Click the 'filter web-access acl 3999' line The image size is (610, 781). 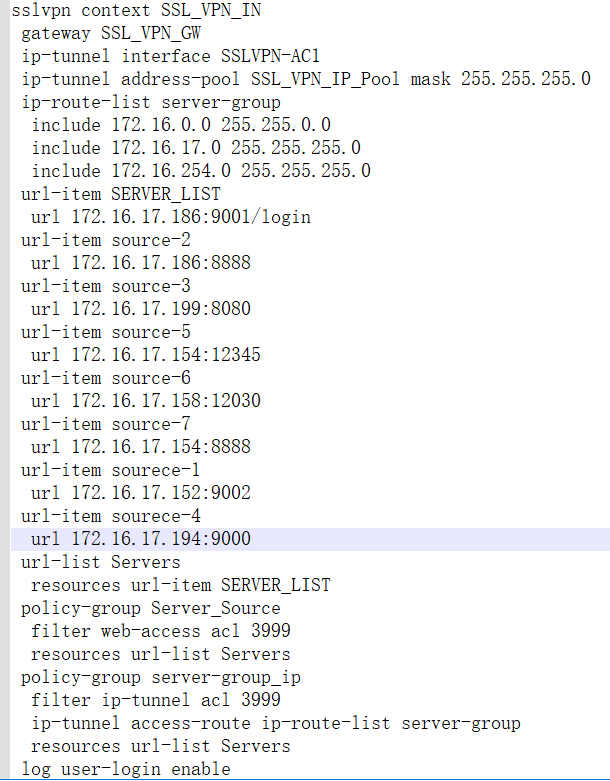(x=160, y=631)
